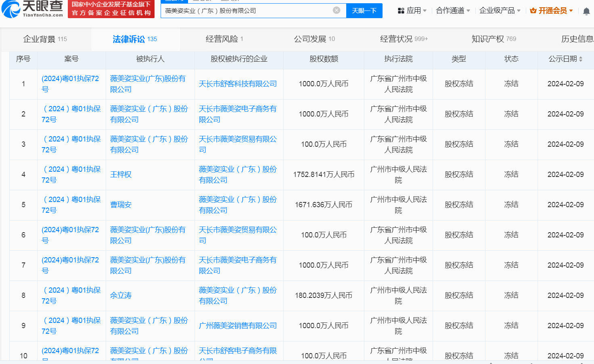Viewport: 594px width, 364px height.
Task: Open the 公司发展 tab
Action: click(314, 39)
